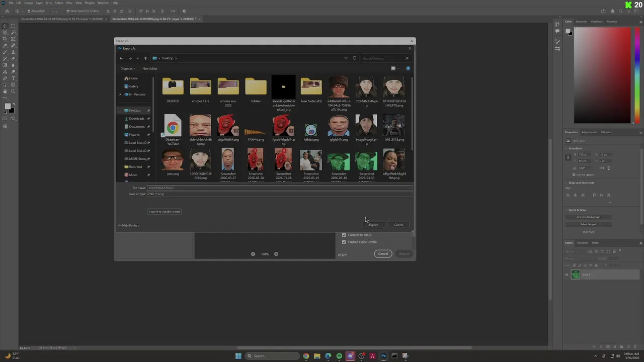644x362 pixels.
Task: Click the Back arrow in Export As dialog
Action: click(121, 58)
